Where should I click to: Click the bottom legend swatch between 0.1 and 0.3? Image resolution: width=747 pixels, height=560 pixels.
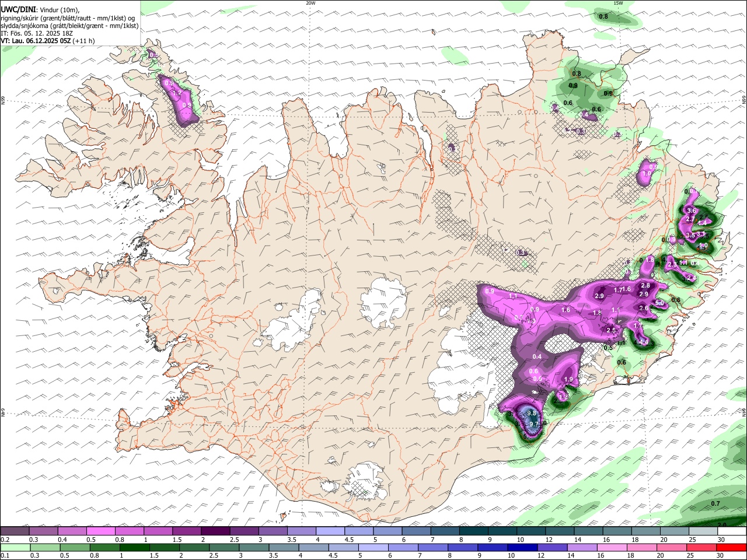click(15, 548)
